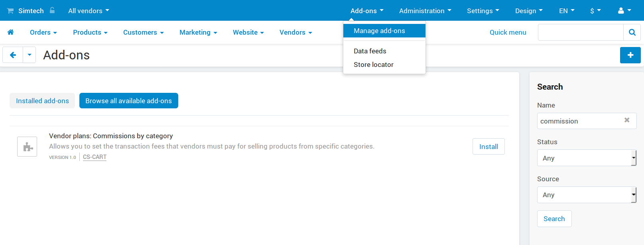The height and width of the screenshot is (245, 644).
Task: Go to dashboard via home icon
Action: point(11,32)
